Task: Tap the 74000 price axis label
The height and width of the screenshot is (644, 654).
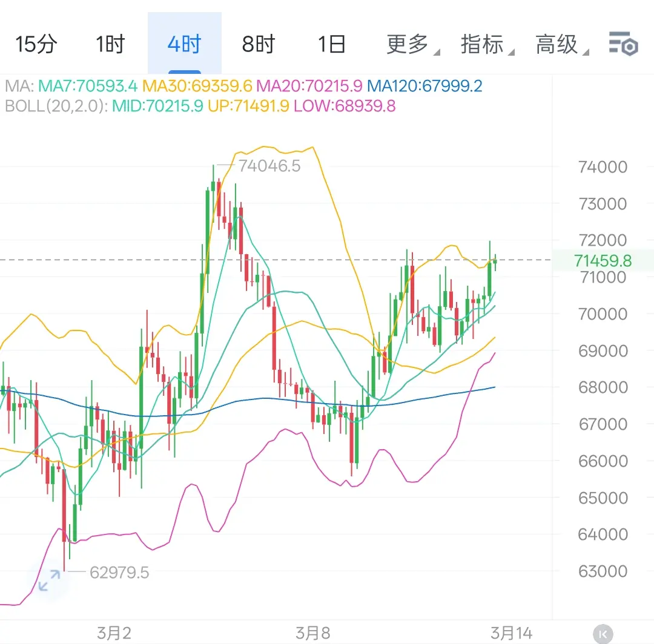Action: point(603,167)
